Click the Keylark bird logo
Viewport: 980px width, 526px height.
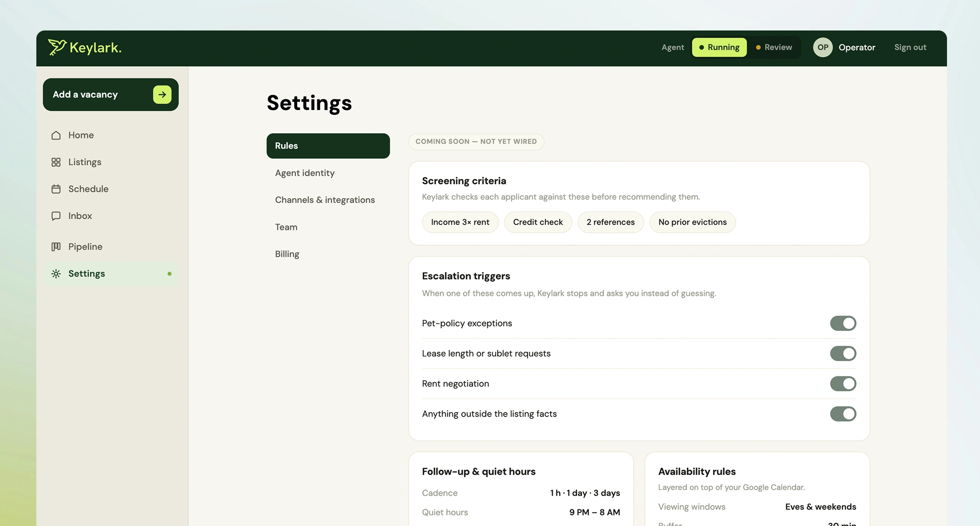(x=57, y=47)
